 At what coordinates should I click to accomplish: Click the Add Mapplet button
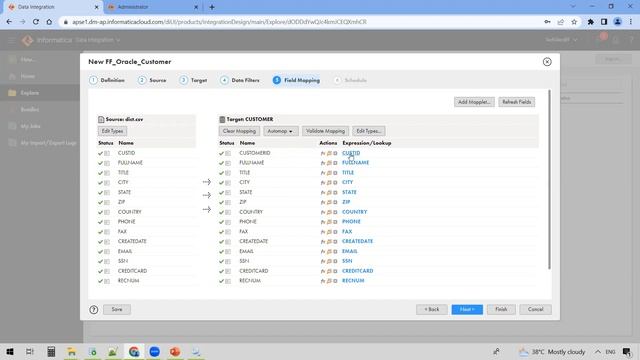click(474, 102)
